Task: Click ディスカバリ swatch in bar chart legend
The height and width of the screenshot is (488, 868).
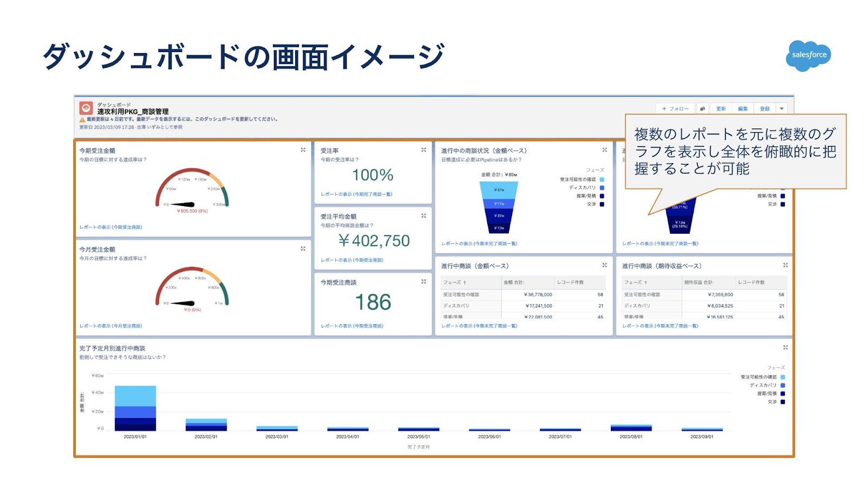Action: [x=783, y=385]
